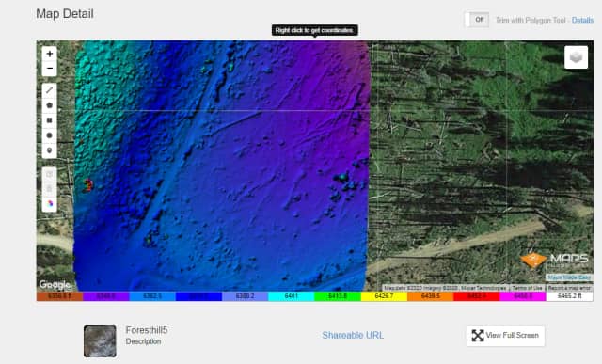
Task: Zoom out of the map
Action: click(x=50, y=69)
